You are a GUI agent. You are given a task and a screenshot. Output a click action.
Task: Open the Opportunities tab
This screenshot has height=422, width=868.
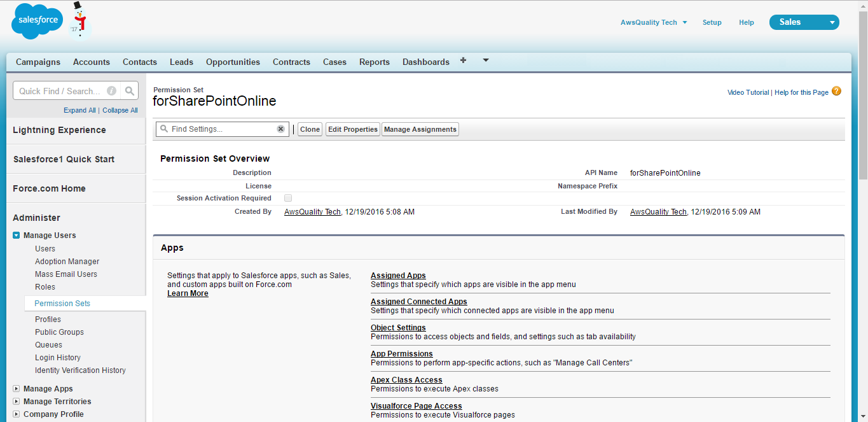[x=233, y=62]
